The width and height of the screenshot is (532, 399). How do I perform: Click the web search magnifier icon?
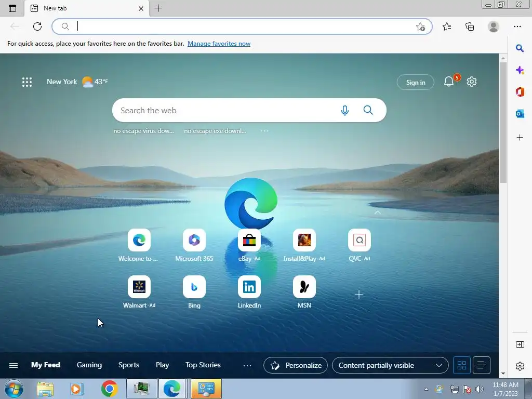pos(368,110)
